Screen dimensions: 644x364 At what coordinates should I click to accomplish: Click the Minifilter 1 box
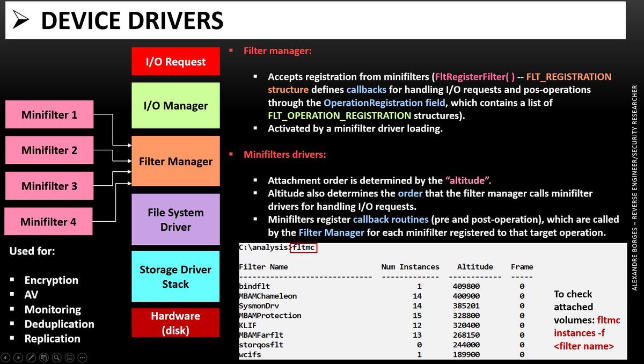tap(49, 114)
